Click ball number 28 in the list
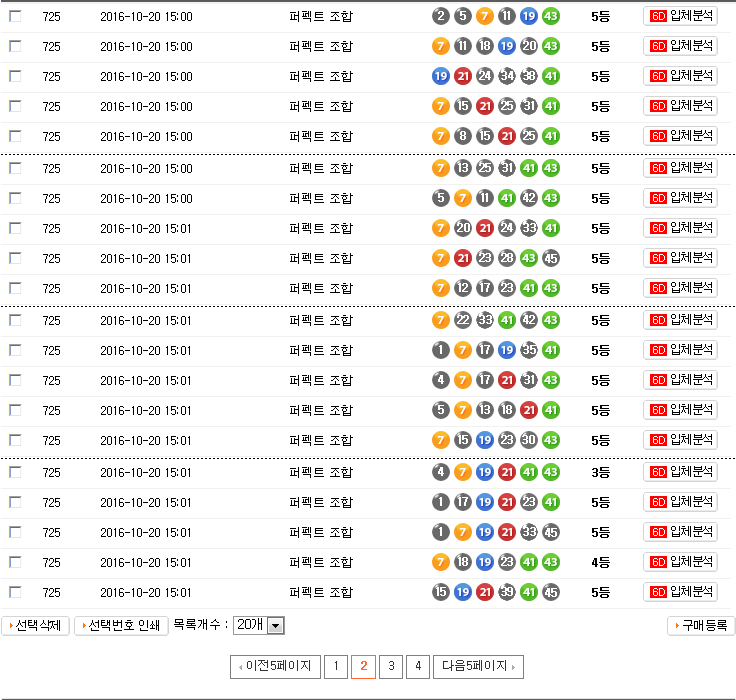The width and height of the screenshot is (736, 700). [x=507, y=258]
